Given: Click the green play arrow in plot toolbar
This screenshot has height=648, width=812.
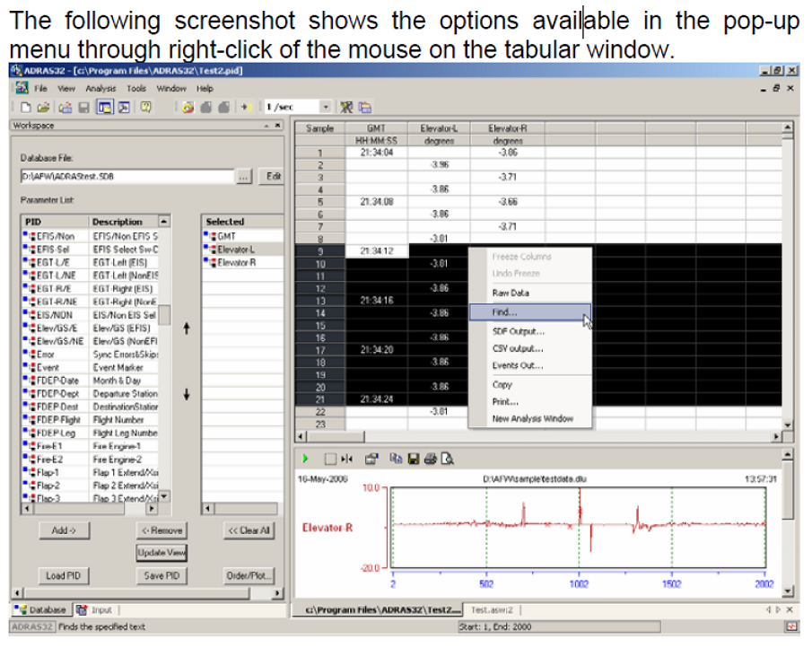Looking at the screenshot, I should point(306,459).
